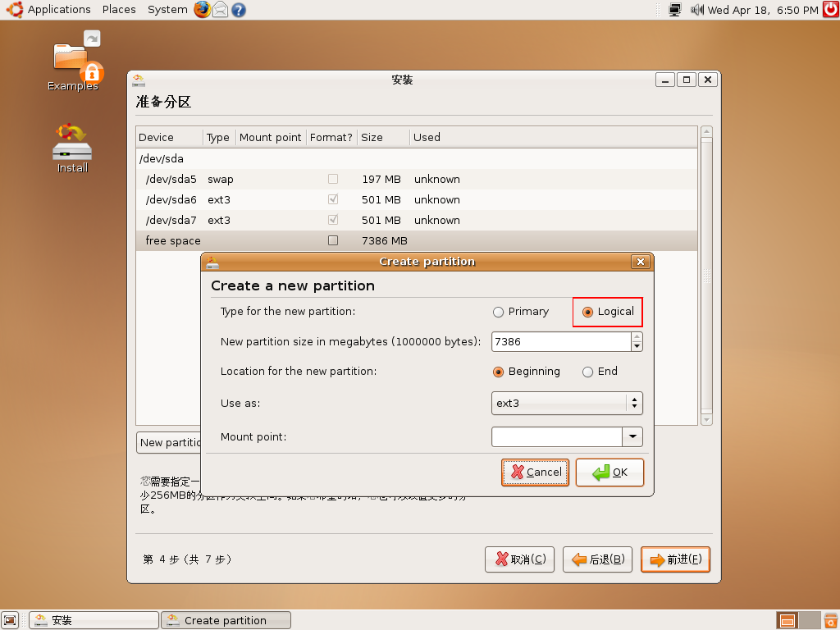Click partition list scrollbar up arrow

tap(706, 132)
